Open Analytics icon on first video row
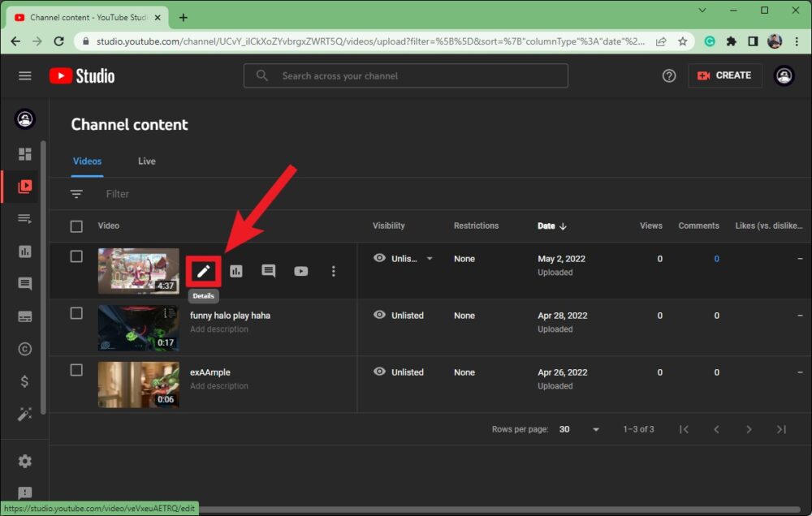Image resolution: width=812 pixels, height=516 pixels. tap(236, 271)
